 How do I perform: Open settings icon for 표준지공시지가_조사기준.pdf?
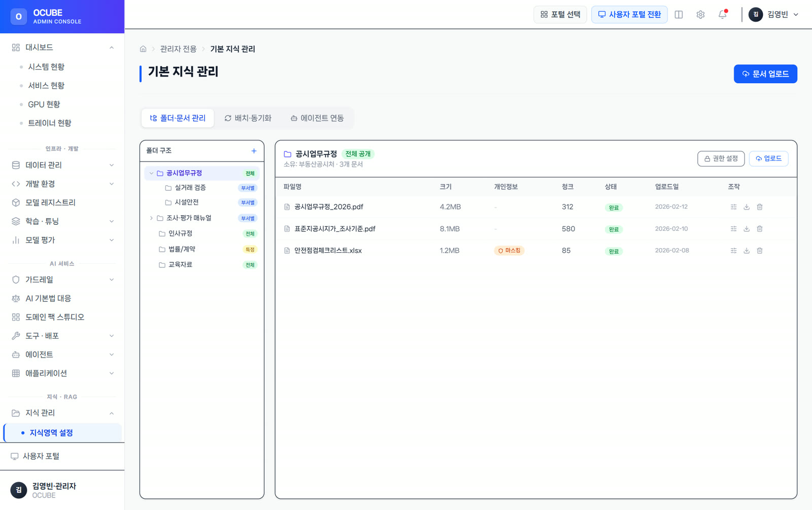tap(733, 229)
